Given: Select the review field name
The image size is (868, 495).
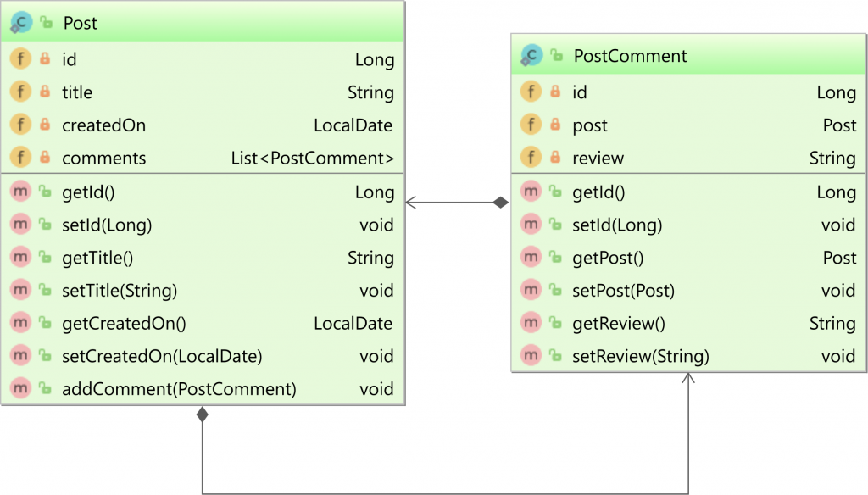Looking at the screenshot, I should point(598,159).
